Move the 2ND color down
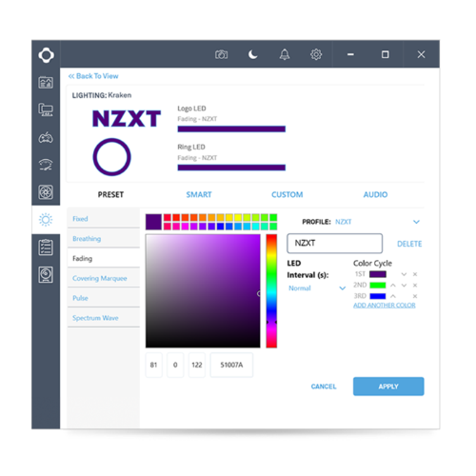 (404, 286)
